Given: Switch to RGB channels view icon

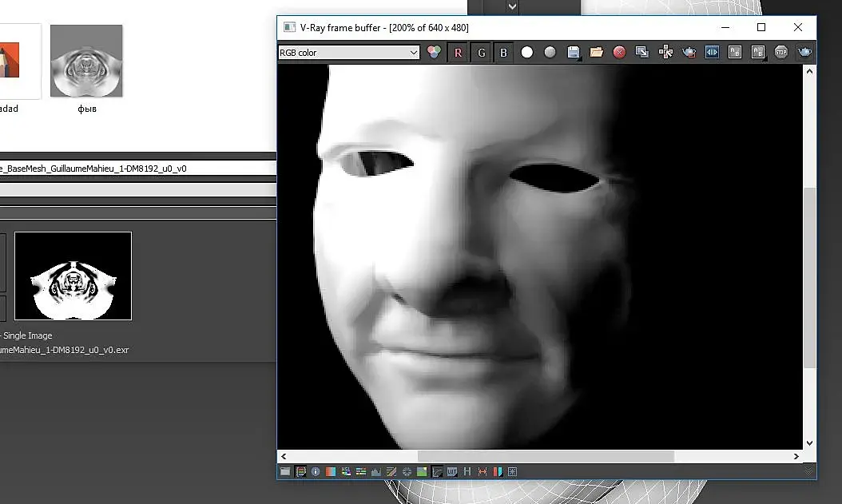Looking at the screenshot, I should pyautogui.click(x=434, y=53).
